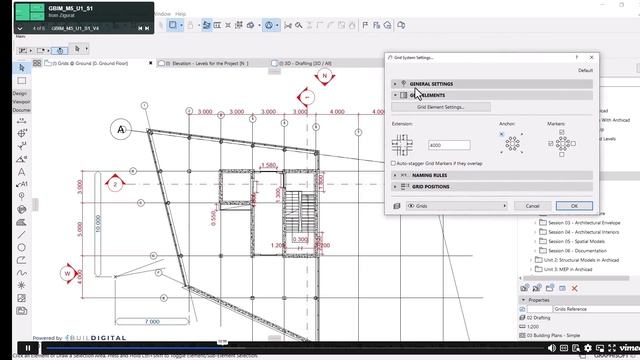Expand Unit 2: Structural Models in Archicad

coord(531,260)
